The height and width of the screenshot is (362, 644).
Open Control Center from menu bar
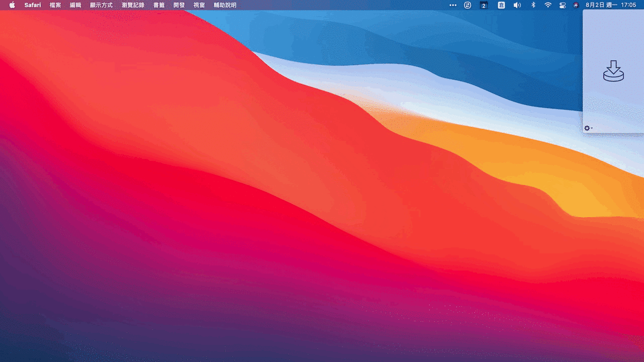click(x=562, y=5)
